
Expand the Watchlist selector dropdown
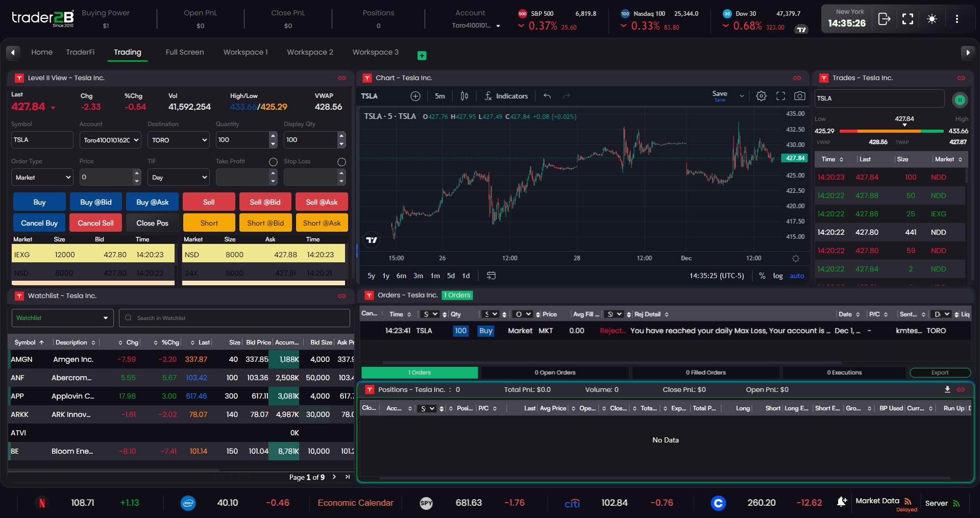click(62, 318)
